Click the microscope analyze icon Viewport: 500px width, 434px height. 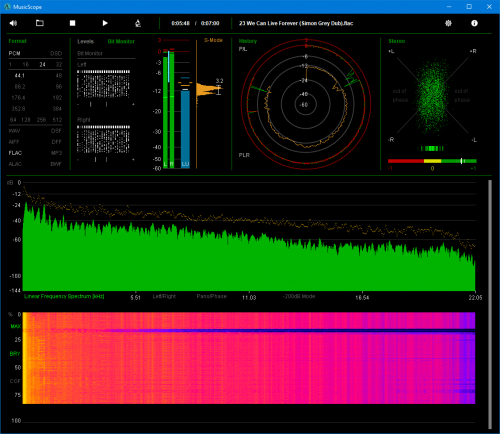(x=138, y=23)
